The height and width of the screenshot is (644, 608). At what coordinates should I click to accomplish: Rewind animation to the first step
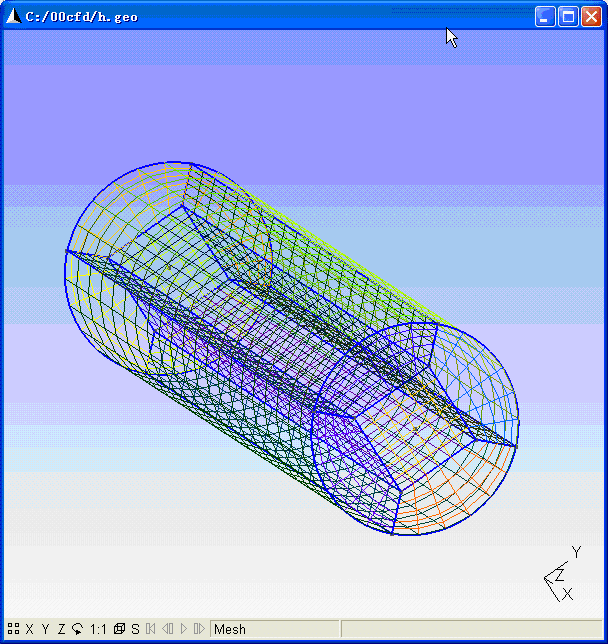pos(151,629)
